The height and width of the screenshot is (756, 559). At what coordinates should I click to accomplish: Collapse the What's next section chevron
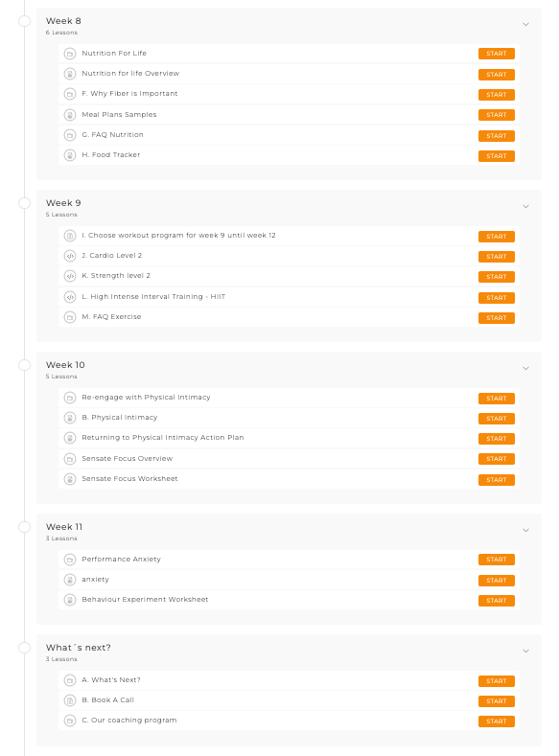click(x=525, y=651)
